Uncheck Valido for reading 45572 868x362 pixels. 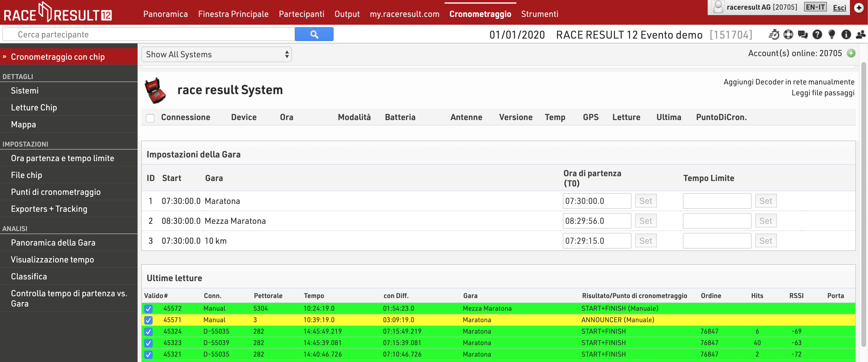pos(148,308)
